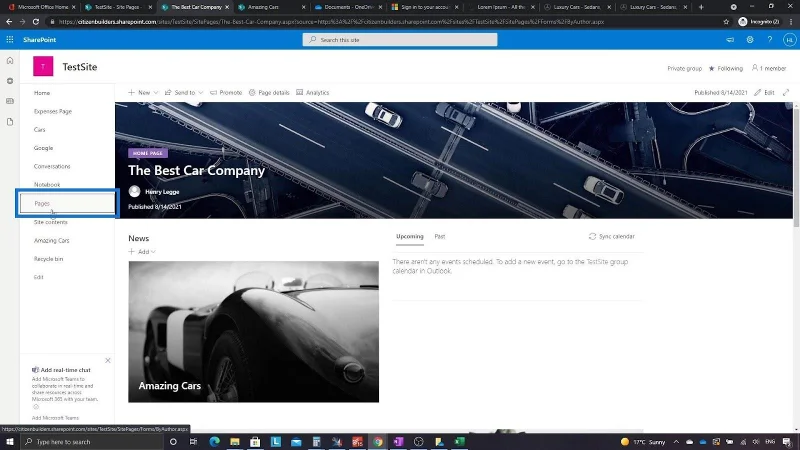Open the My news icon in left rail
This screenshot has width=800, height=450.
click(10, 101)
